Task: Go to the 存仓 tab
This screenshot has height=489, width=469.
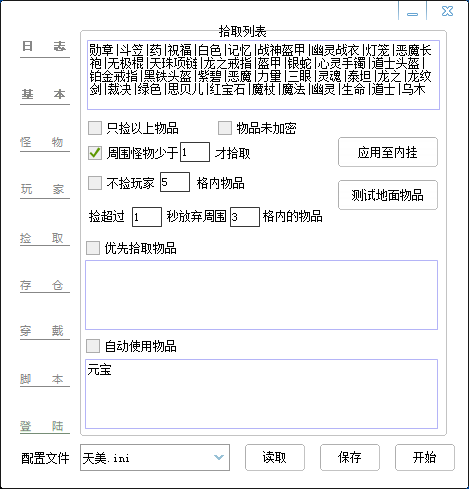Action: [45, 286]
